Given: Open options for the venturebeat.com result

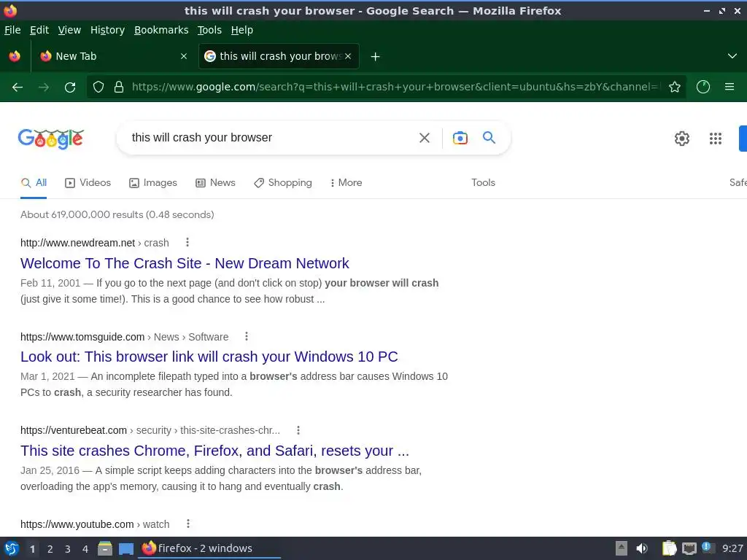Looking at the screenshot, I should click(x=298, y=430).
